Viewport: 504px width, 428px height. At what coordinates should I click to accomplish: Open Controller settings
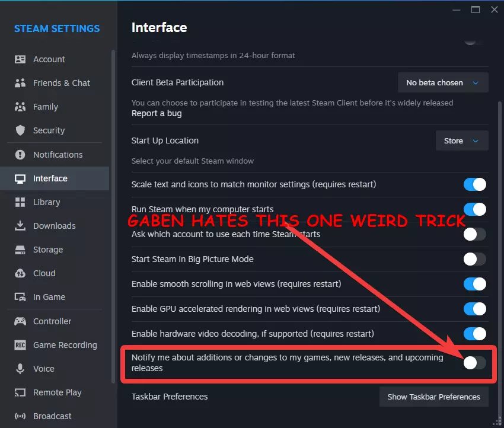pos(55,321)
